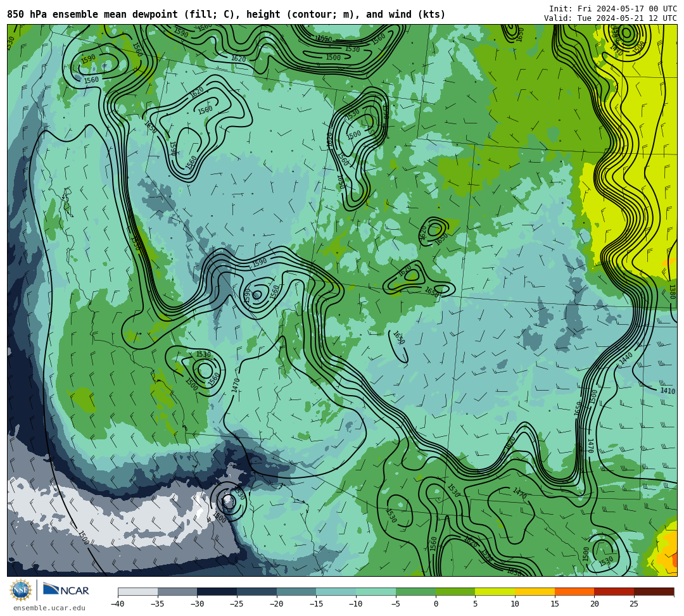Click the 1440 contour label on the right side
Screen dimensions: 684x616
click(x=626, y=358)
